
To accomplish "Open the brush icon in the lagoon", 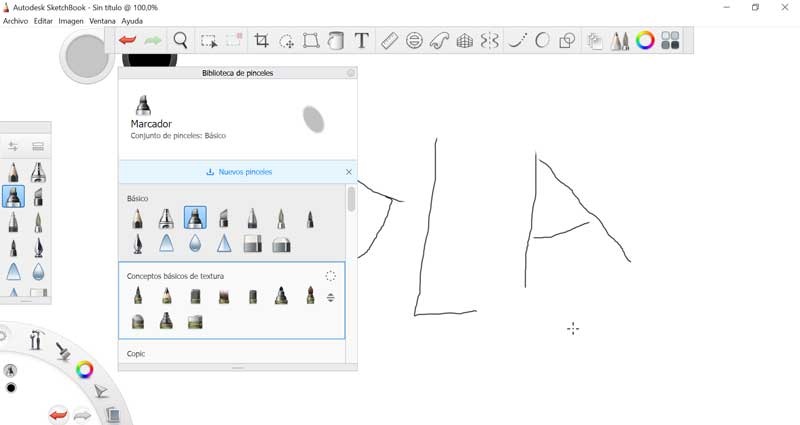I will point(63,351).
